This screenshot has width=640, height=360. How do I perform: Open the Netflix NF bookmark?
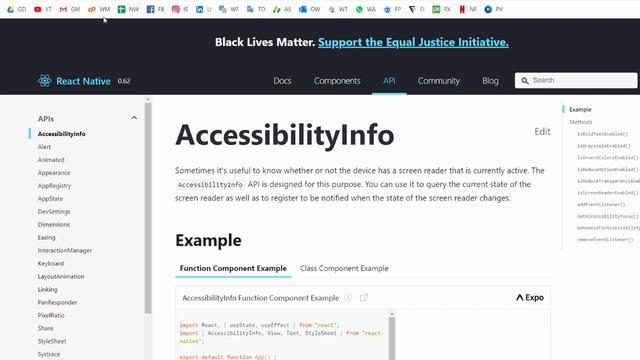(x=462, y=9)
